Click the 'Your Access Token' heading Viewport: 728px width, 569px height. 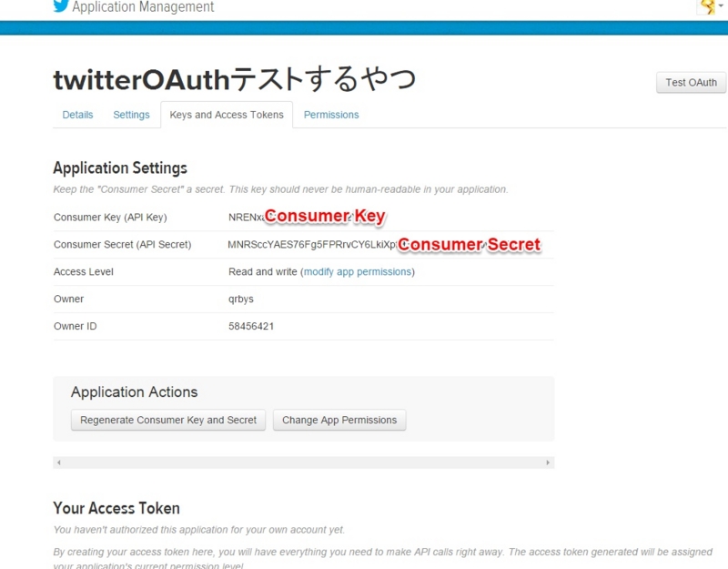point(116,508)
